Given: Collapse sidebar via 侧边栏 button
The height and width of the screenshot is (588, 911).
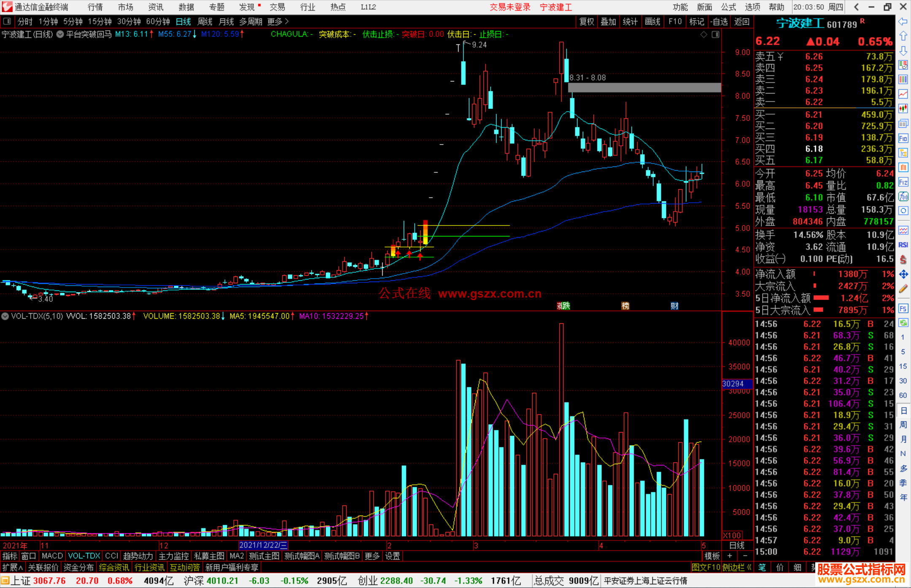Looking at the screenshot, I should 737,567.
